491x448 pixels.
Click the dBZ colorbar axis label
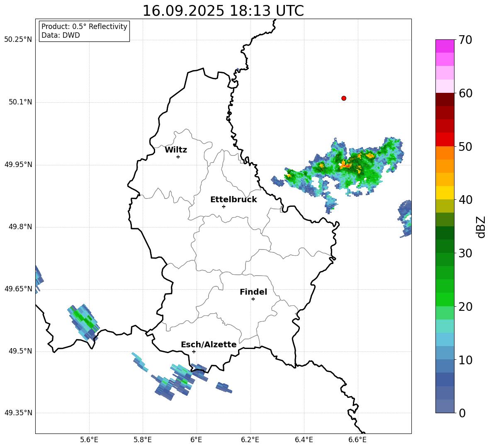(481, 227)
